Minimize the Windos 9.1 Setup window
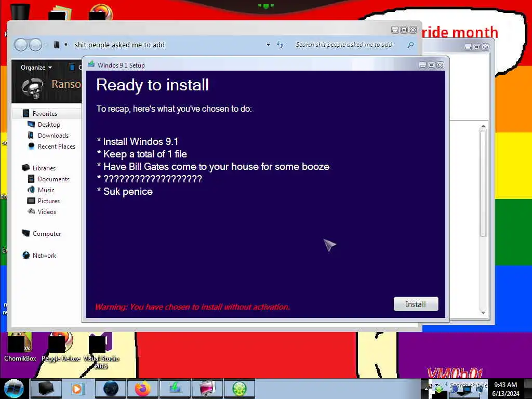Screen dimensions: 532x399 click(422, 65)
